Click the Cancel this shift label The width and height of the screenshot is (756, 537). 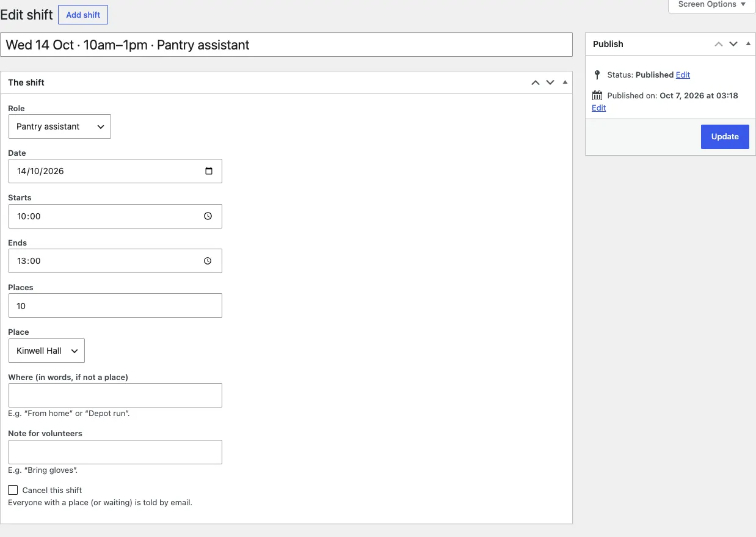[52, 491]
